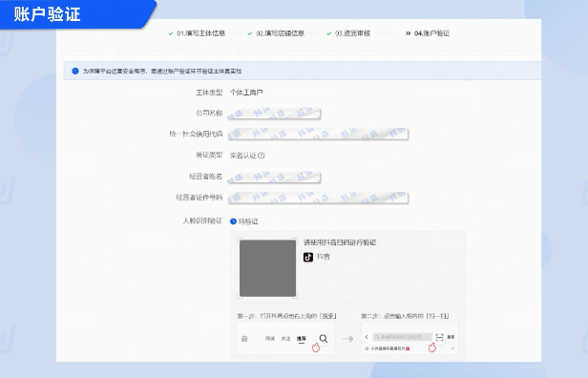Screen dimensions: 588x378
Task: Click the 第二步 instruction text
Action: [x=405, y=316]
